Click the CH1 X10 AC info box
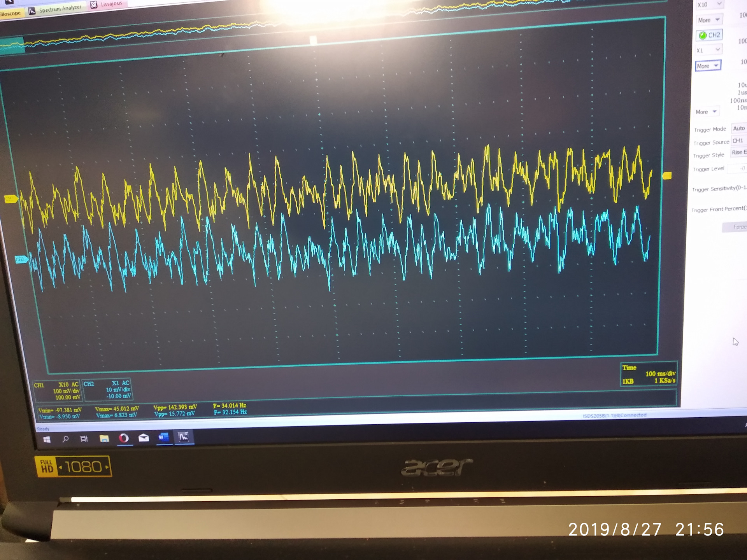 pyautogui.click(x=57, y=391)
